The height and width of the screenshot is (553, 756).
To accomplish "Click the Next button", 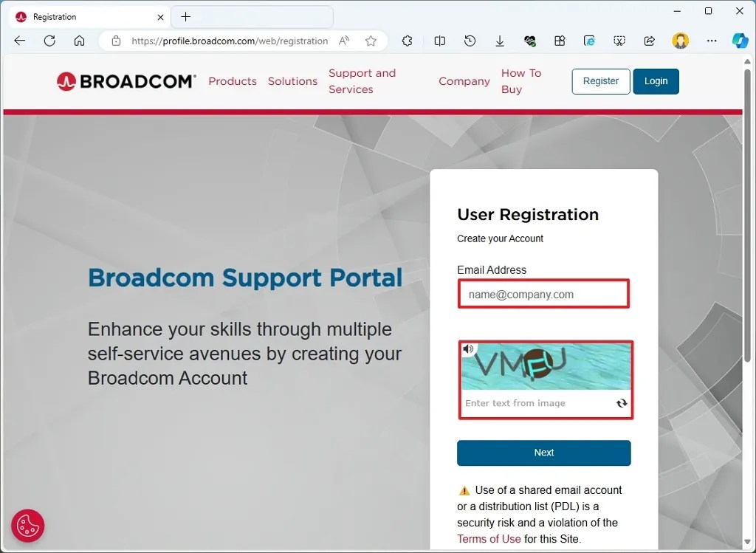I will 543,453.
